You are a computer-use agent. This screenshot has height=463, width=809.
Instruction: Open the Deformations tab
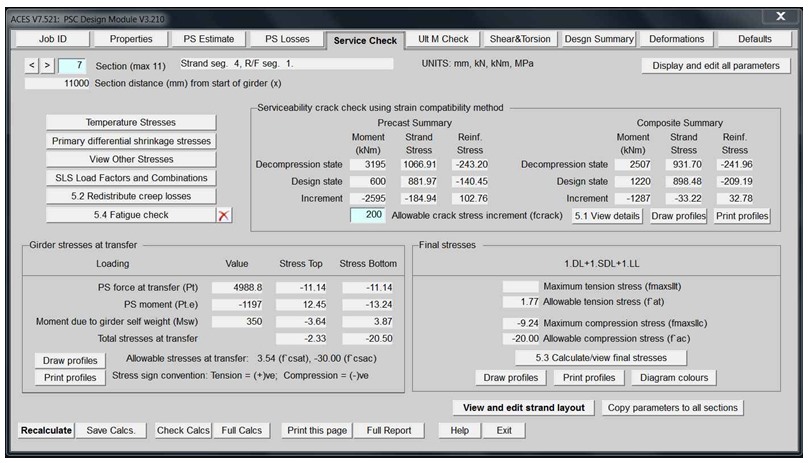(675, 39)
